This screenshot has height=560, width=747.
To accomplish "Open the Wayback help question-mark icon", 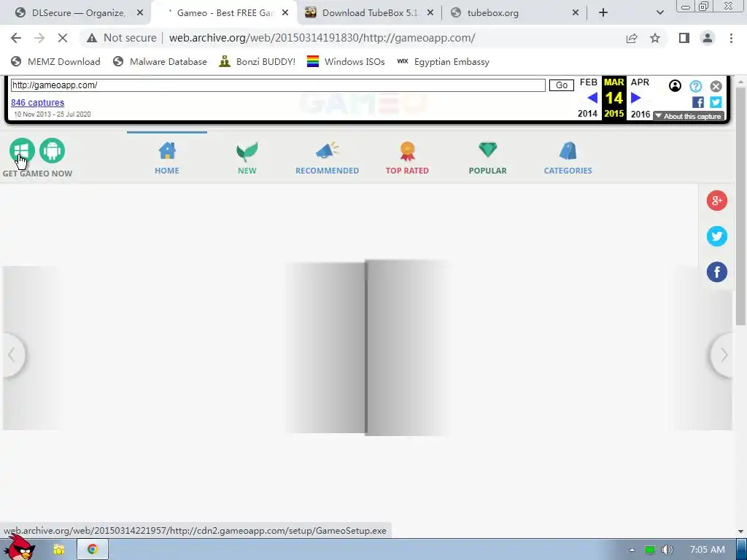I will click(x=695, y=86).
